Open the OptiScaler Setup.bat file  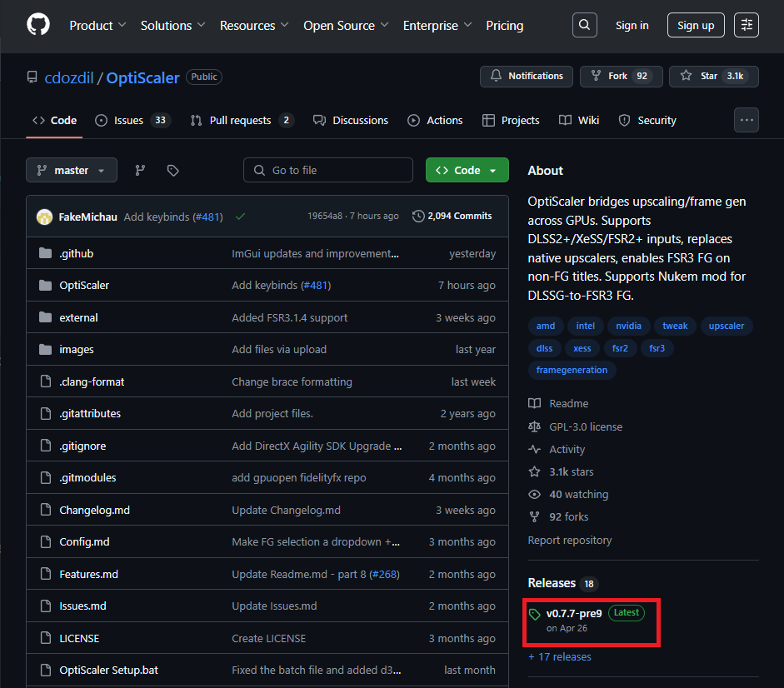coord(108,670)
